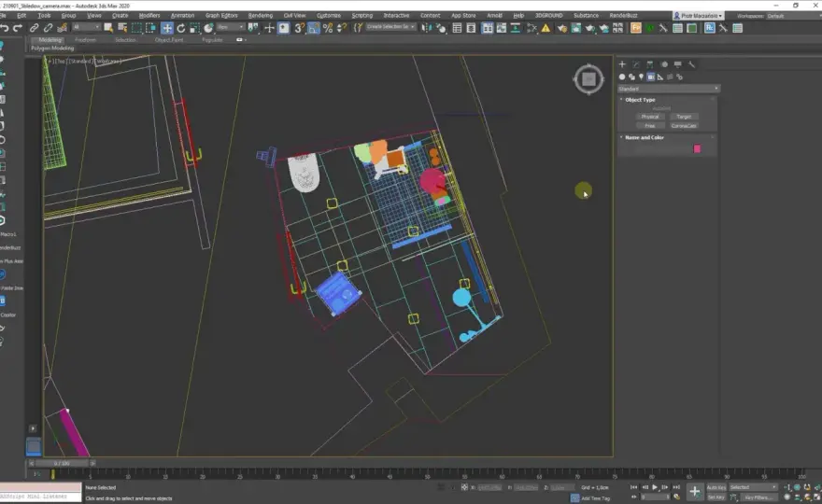Click the orange FP plugin icon
Screen dimensions: 822x504
point(636,28)
